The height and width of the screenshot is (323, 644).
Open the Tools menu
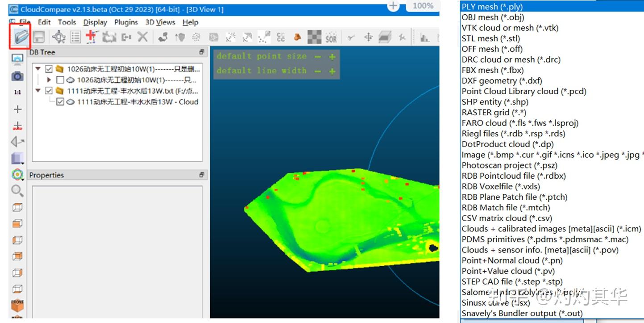67,22
